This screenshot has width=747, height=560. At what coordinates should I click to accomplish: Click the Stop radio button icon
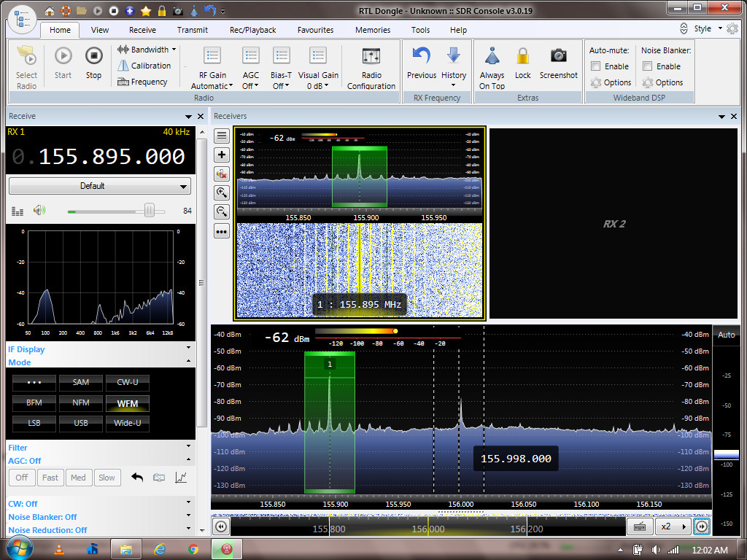click(93, 56)
